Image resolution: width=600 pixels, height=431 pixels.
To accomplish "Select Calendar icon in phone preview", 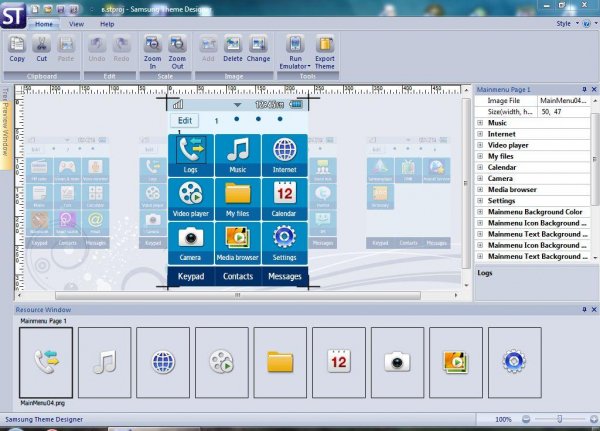I will pos(285,193).
